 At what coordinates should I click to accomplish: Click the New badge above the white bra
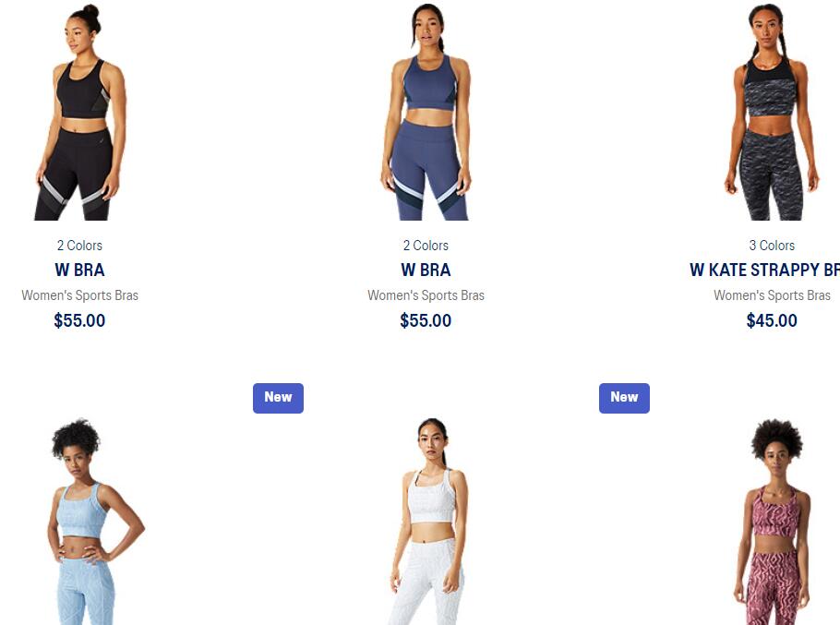(x=278, y=398)
